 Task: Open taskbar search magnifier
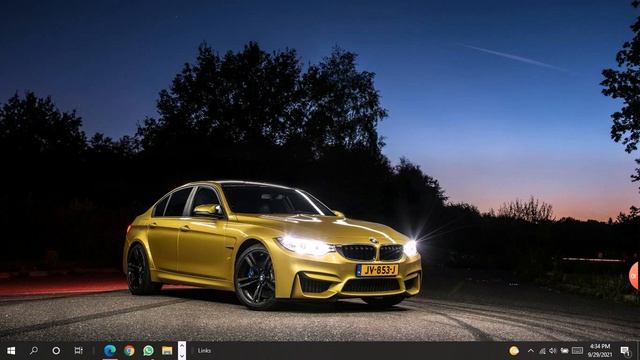pos(34,350)
